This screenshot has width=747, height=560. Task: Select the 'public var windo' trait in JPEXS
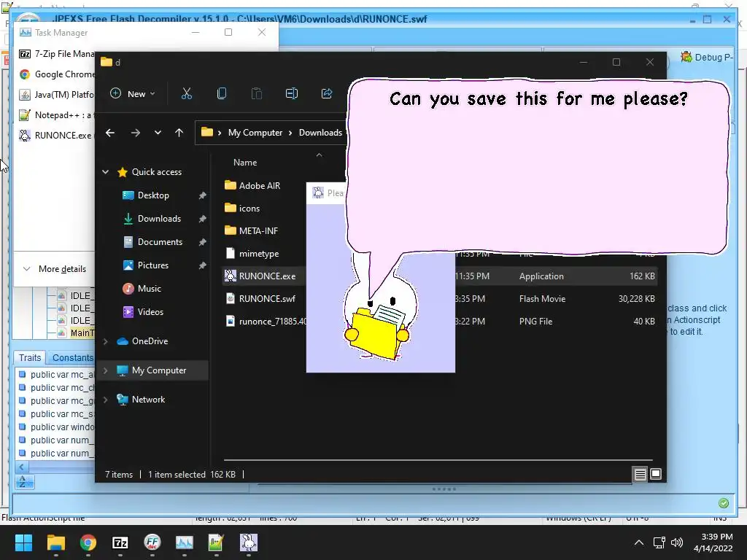pos(56,427)
